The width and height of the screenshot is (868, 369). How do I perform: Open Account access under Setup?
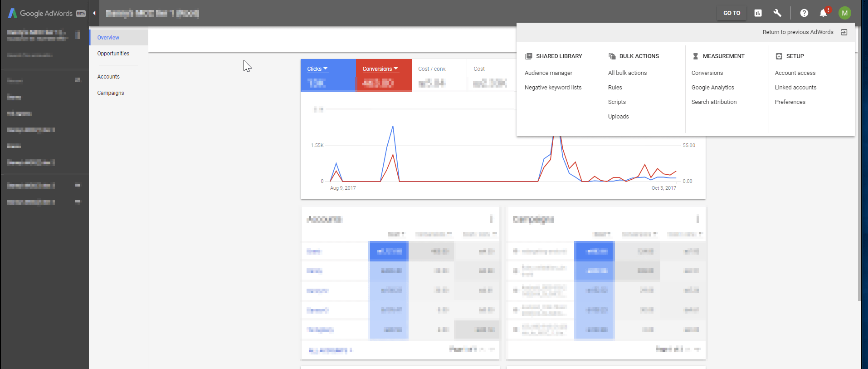795,73
